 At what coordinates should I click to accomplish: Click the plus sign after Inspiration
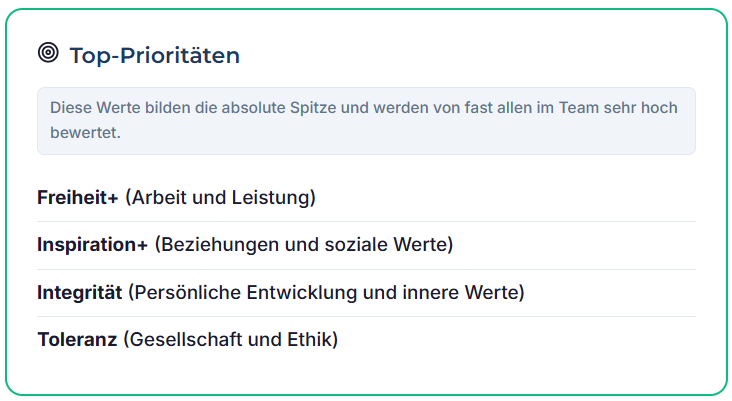pos(143,244)
